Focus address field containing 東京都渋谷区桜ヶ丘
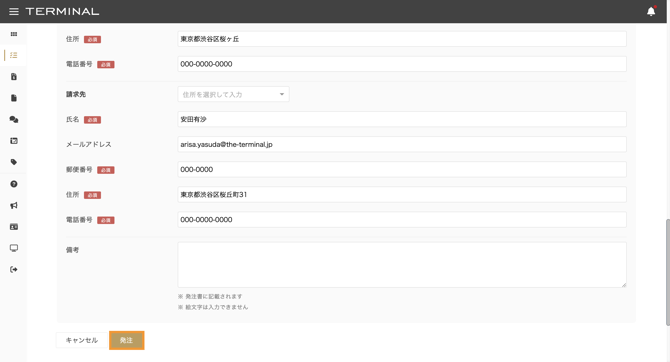Viewport: 670px width, 362px height. [402, 39]
